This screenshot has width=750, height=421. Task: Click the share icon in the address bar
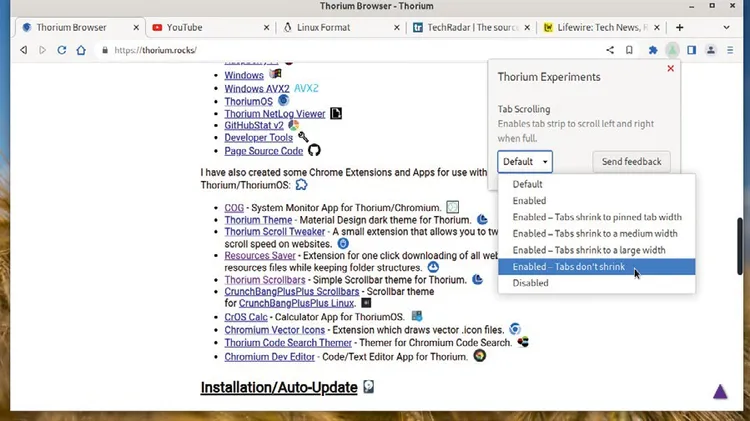[x=610, y=50]
